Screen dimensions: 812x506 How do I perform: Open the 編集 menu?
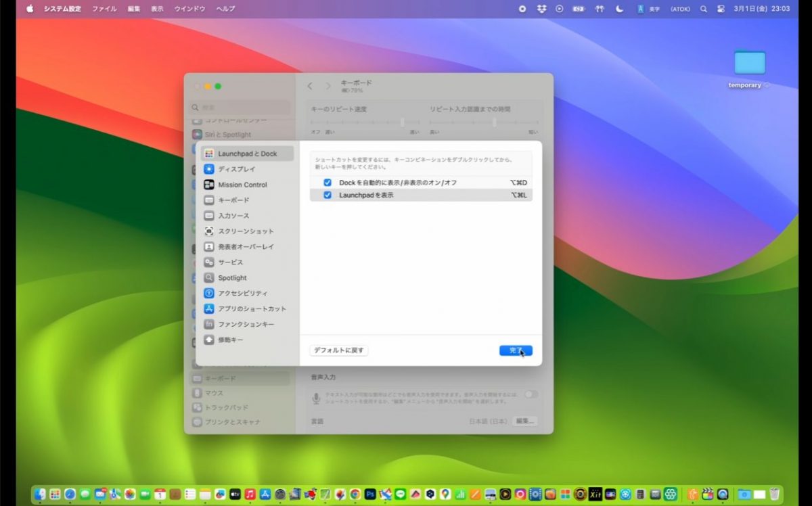click(x=134, y=9)
